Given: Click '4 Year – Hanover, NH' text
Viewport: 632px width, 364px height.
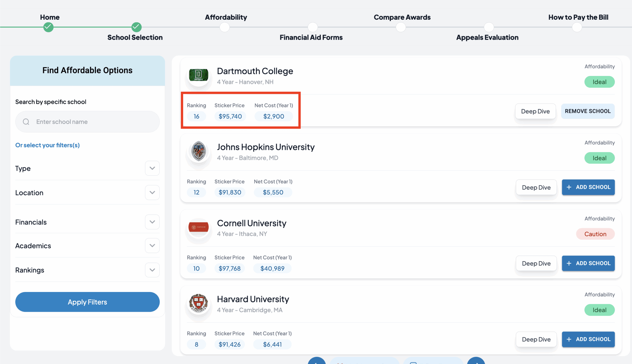Looking at the screenshot, I should coord(245,82).
